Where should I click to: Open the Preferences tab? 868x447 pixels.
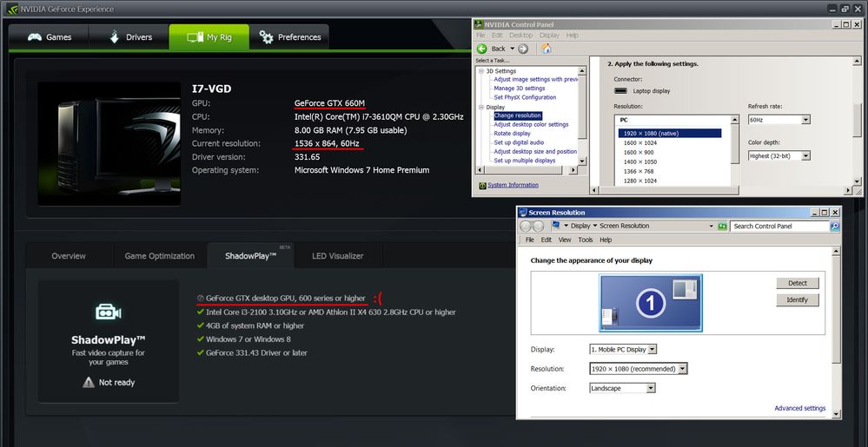(289, 37)
